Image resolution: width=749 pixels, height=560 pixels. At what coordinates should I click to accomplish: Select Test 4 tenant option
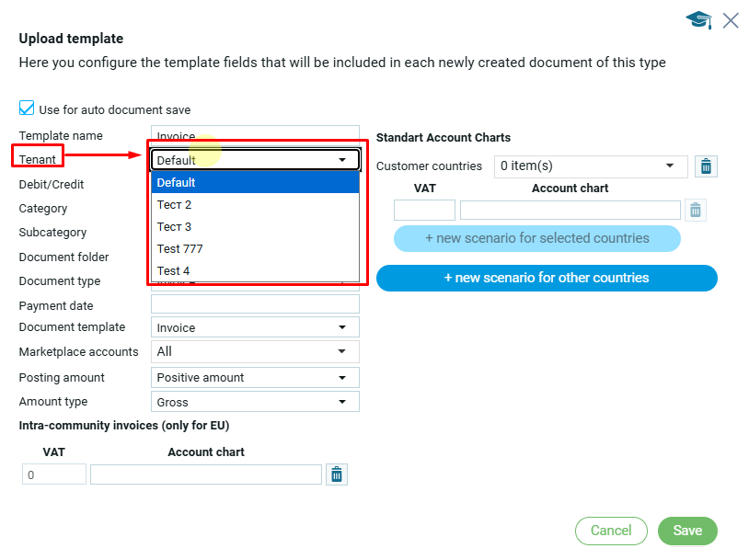[255, 270]
